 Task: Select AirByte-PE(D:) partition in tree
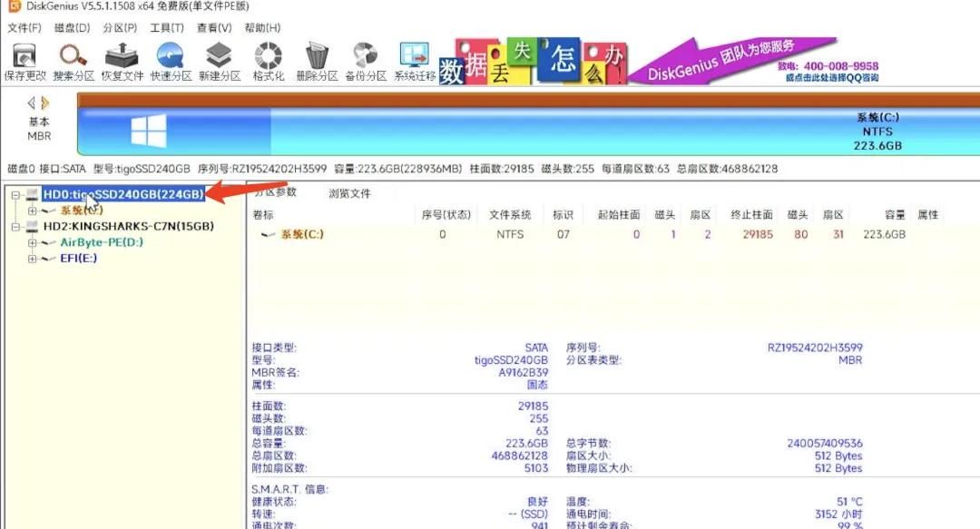[102, 242]
